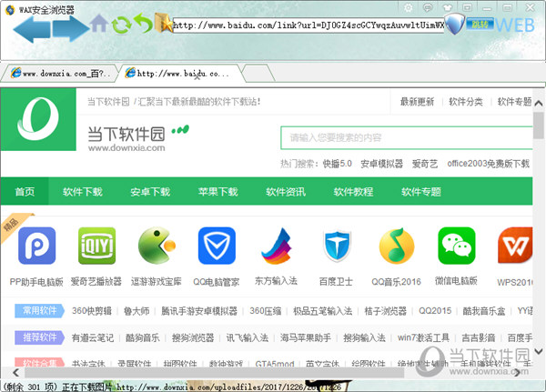Open 搜狗浏览器 link

(193, 337)
